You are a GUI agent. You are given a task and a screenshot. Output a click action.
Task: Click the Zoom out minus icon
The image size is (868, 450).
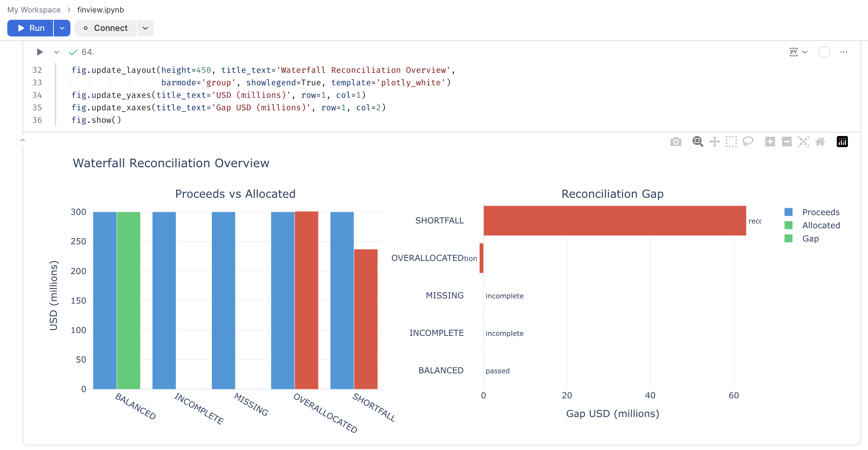787,142
